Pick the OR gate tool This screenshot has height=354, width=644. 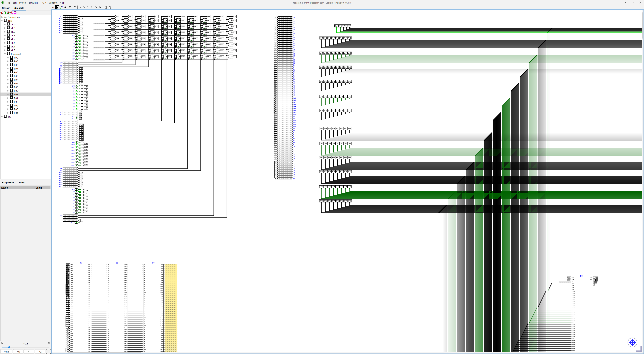88,7
